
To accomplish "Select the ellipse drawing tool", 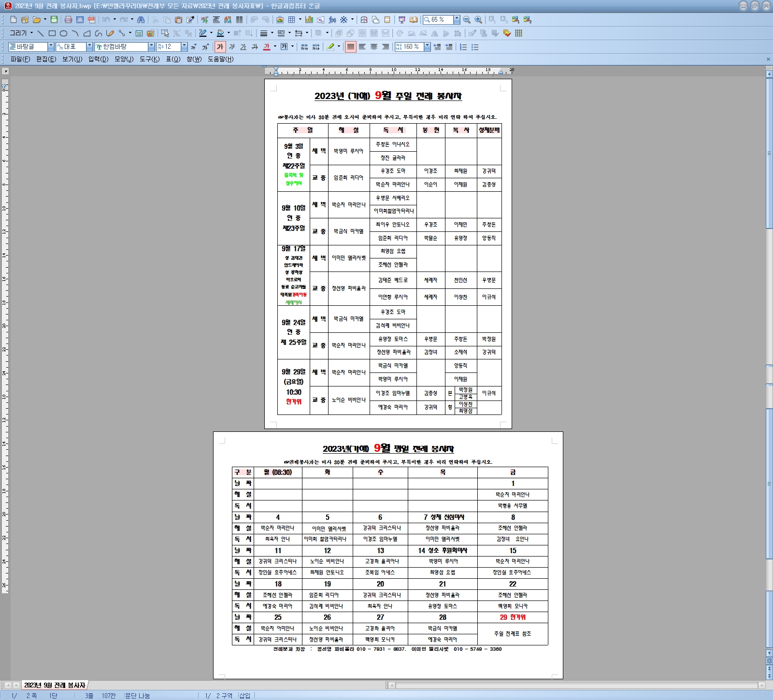I will coord(63,33).
